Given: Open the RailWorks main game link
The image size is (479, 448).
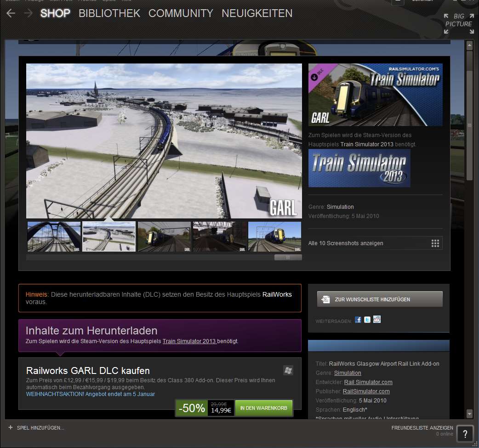Looking at the screenshot, I should tap(277, 294).
